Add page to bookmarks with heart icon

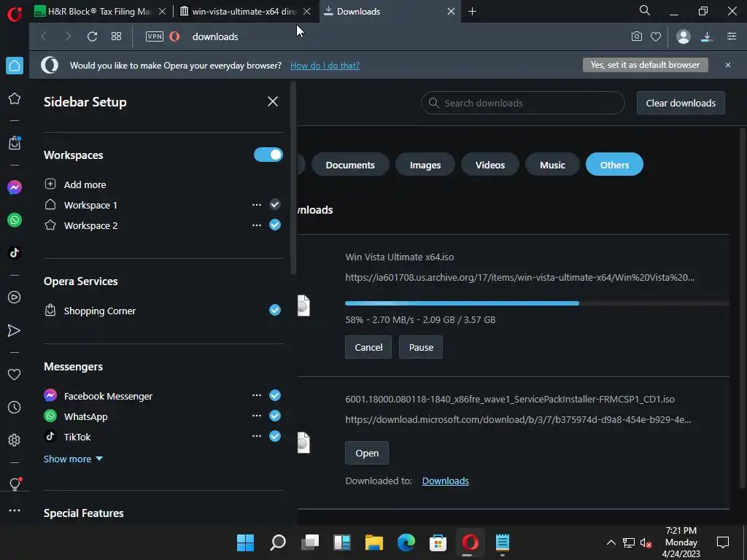[x=656, y=36]
